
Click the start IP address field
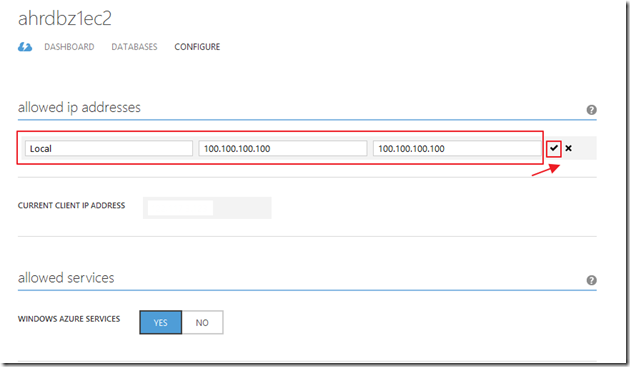tap(283, 148)
